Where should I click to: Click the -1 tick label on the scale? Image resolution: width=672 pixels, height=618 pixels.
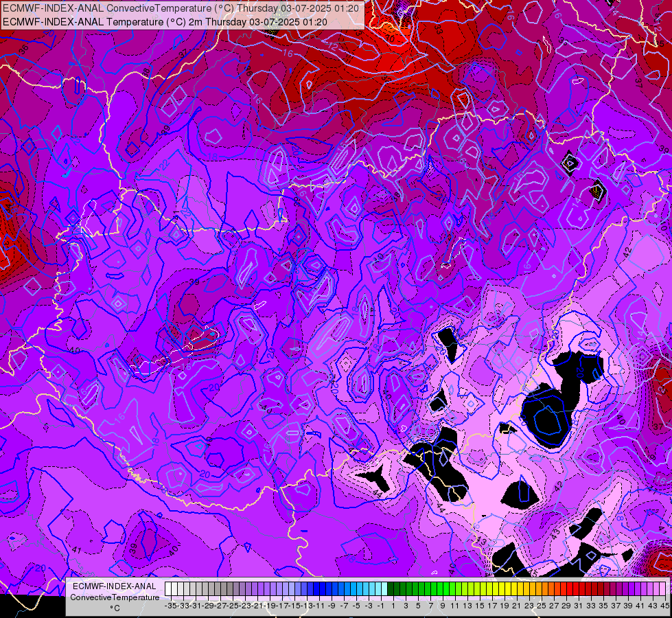pos(380,606)
